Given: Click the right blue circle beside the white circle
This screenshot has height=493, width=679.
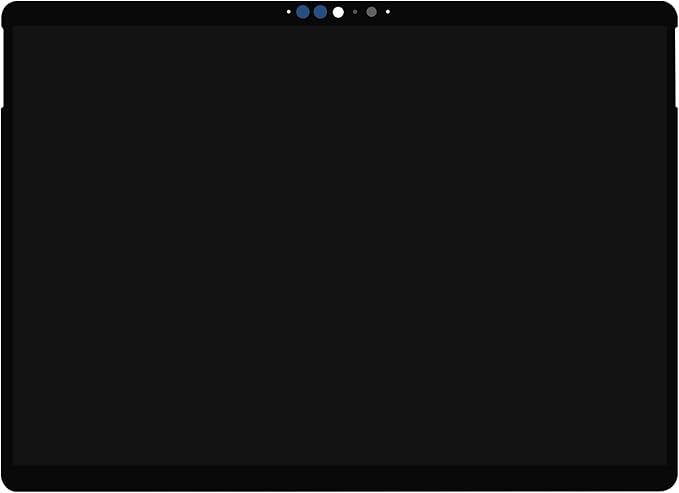Looking at the screenshot, I should coord(320,12).
